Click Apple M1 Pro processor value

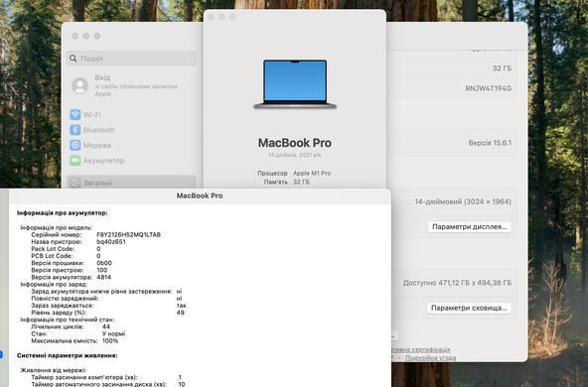(312, 173)
